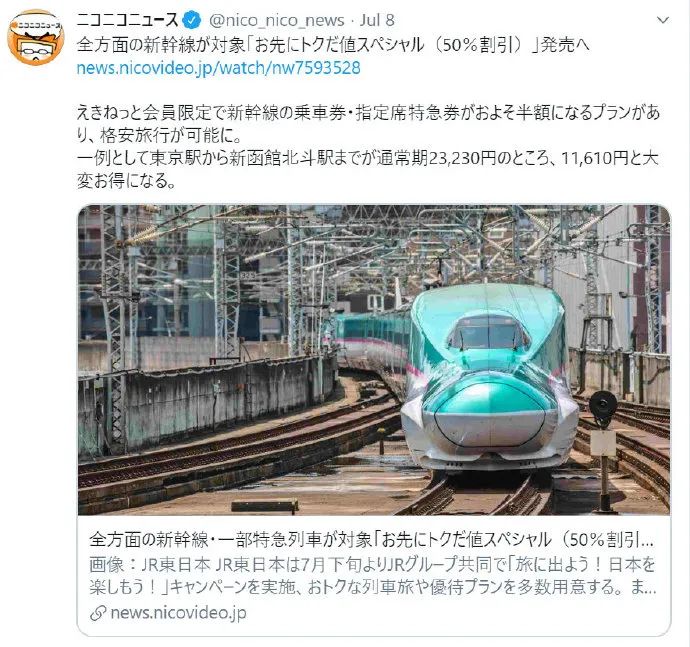Open the card title 全方面の新幹線・一部特急列車

(371, 540)
